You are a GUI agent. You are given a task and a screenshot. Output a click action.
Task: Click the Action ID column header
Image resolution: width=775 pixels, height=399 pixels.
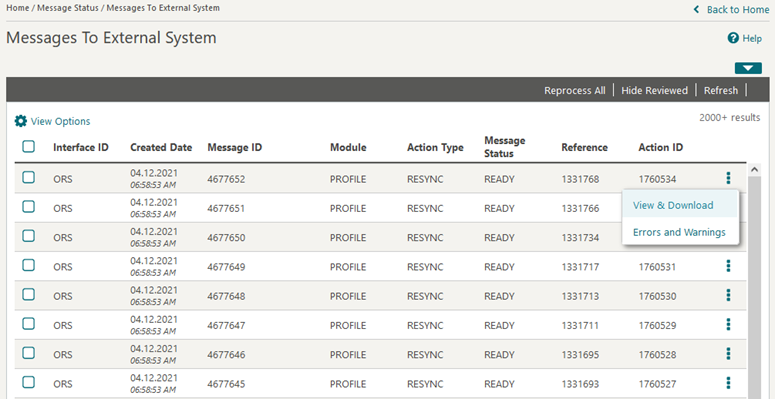pyautogui.click(x=660, y=147)
